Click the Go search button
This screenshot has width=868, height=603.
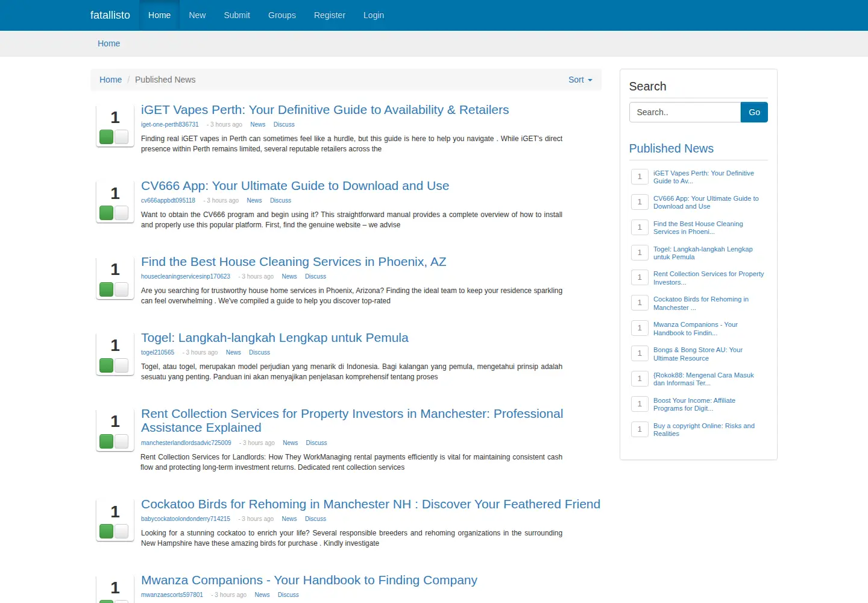pos(754,112)
